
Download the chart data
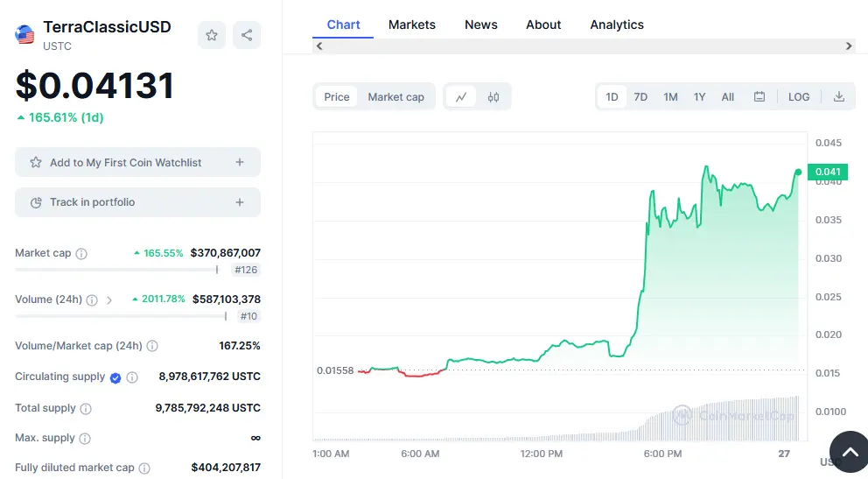click(838, 97)
